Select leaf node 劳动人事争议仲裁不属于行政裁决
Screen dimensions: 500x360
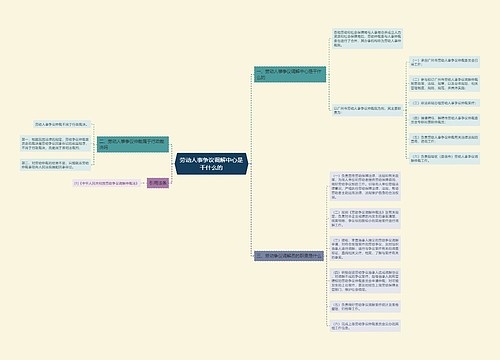tap(62, 124)
